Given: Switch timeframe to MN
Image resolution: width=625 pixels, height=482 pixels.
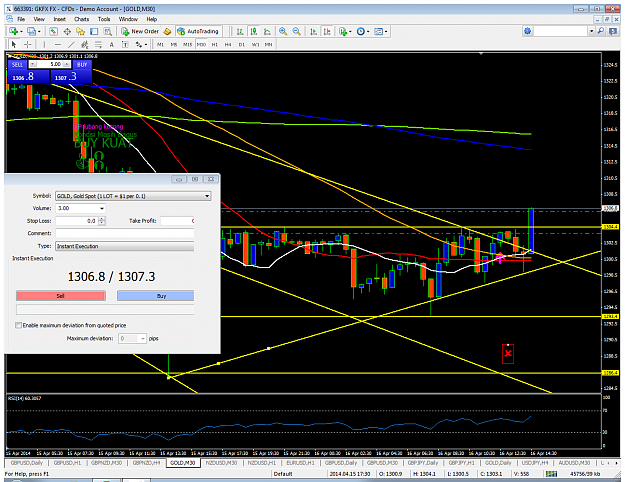Looking at the screenshot, I should [x=269, y=45].
